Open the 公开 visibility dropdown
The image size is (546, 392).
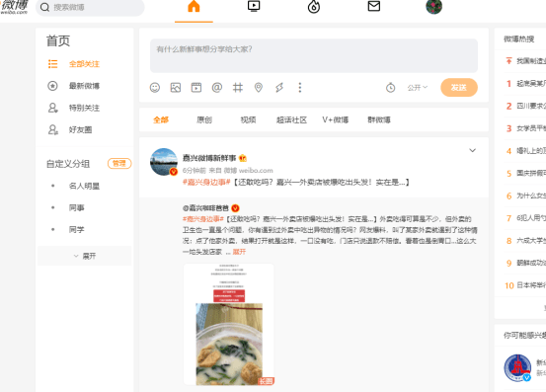click(x=418, y=87)
